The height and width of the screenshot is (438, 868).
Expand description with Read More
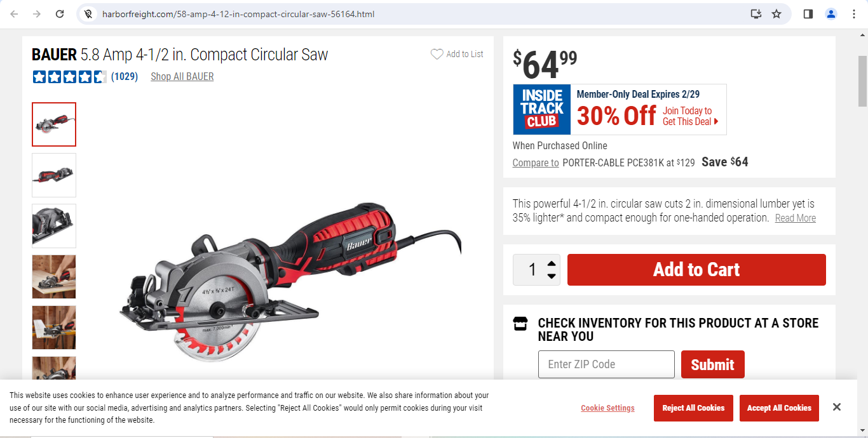point(796,218)
